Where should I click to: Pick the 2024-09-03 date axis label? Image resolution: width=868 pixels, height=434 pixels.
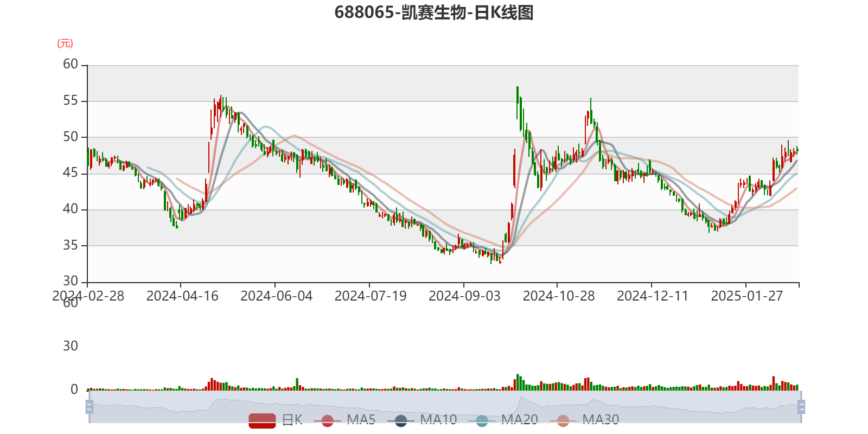click(x=464, y=296)
